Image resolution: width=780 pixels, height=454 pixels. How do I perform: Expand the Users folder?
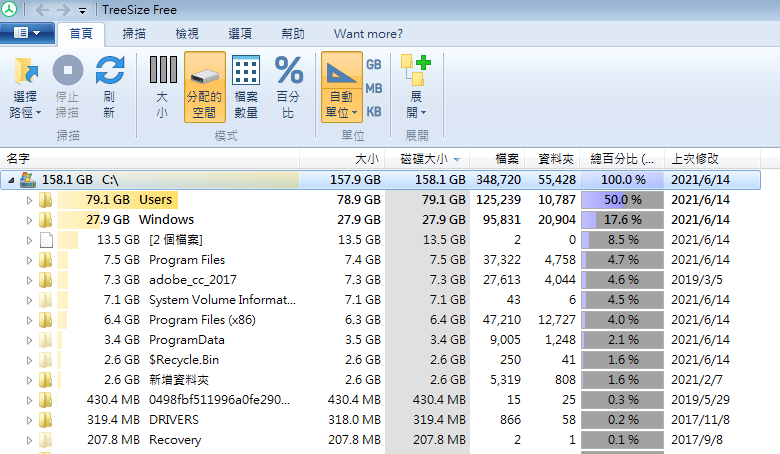29,200
